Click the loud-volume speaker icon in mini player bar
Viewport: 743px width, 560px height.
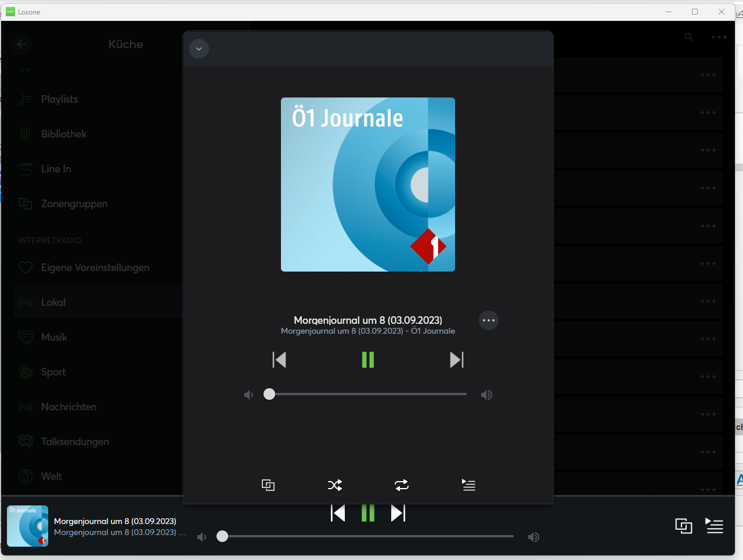tap(533, 537)
